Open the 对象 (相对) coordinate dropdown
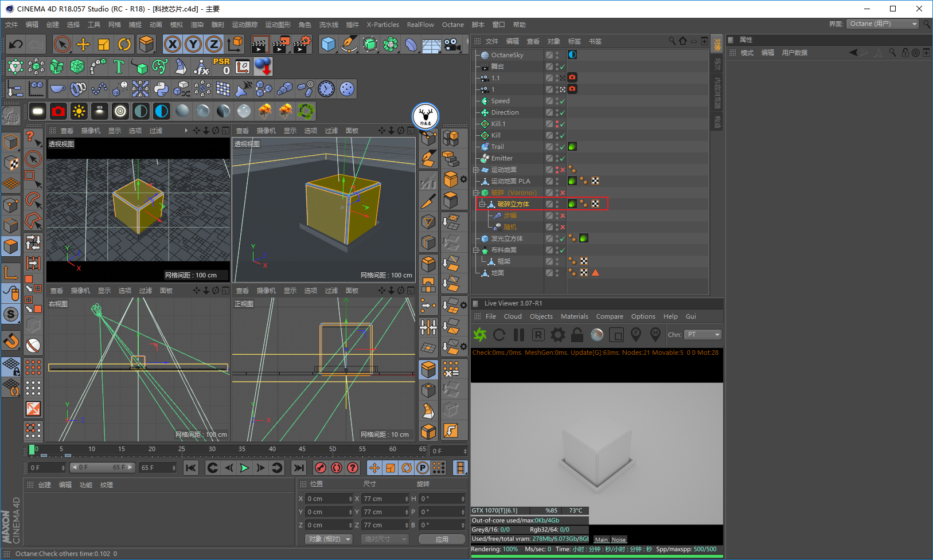 tap(329, 539)
